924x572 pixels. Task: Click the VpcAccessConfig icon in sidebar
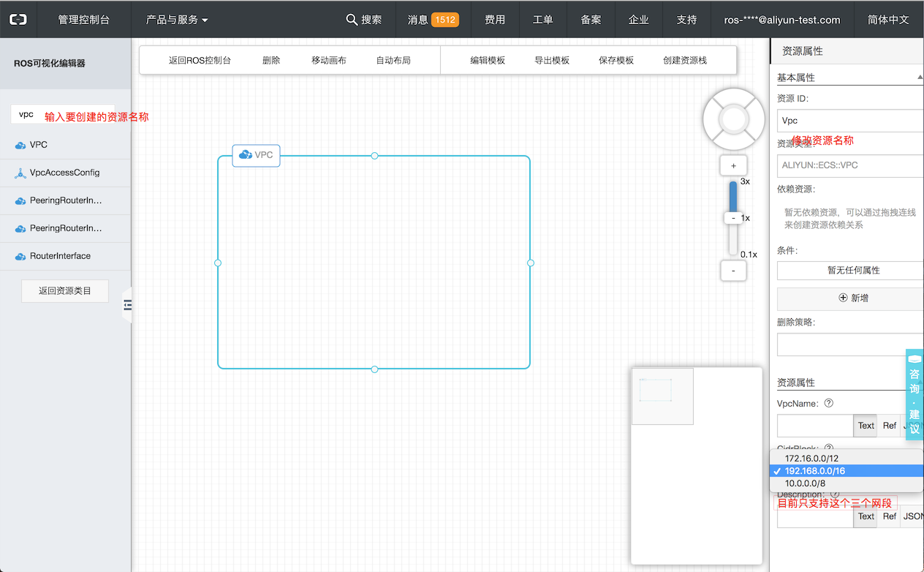pos(20,173)
